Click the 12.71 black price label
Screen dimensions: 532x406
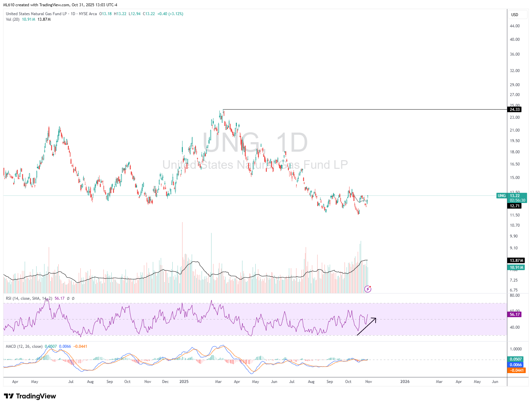coord(515,206)
